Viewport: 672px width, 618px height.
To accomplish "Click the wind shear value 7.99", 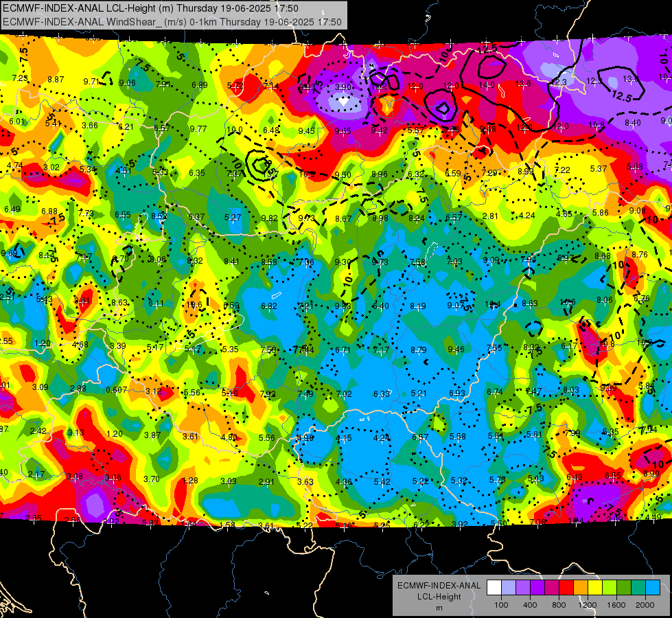I will [x=572, y=433].
